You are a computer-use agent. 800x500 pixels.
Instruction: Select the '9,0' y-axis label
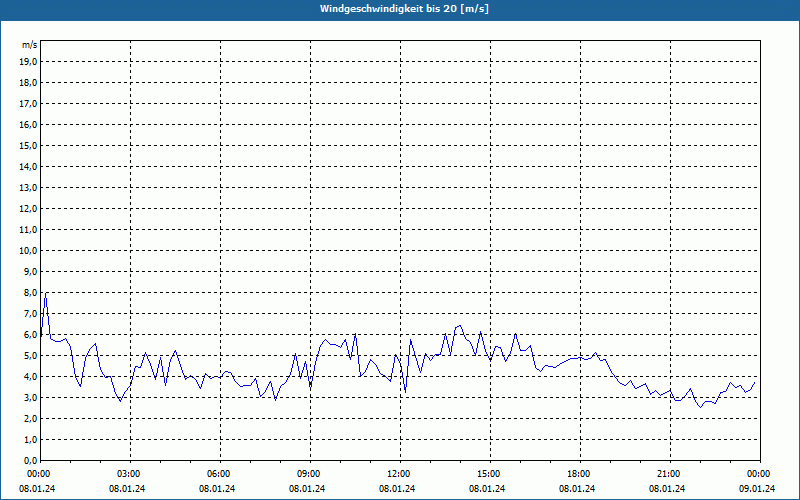click(x=30, y=271)
